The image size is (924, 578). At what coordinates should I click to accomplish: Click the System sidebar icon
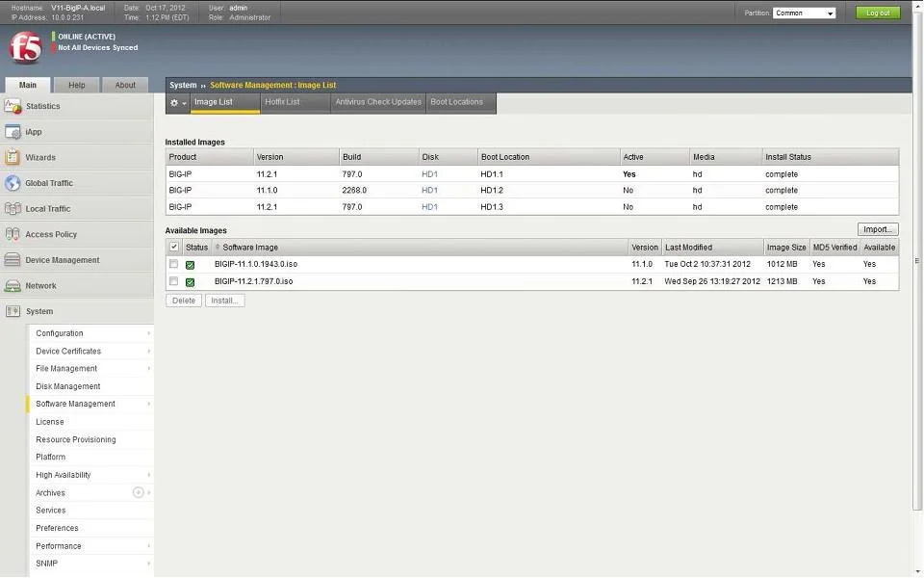(x=13, y=311)
